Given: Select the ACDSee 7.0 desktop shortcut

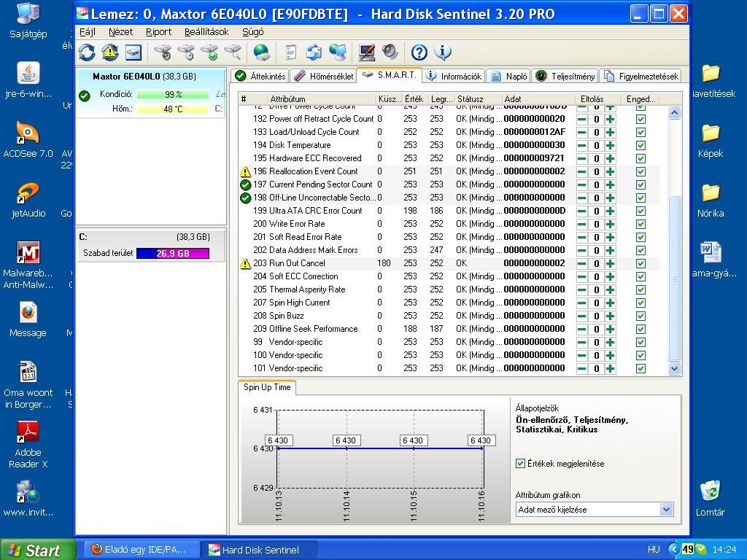Looking at the screenshot, I should [x=28, y=139].
